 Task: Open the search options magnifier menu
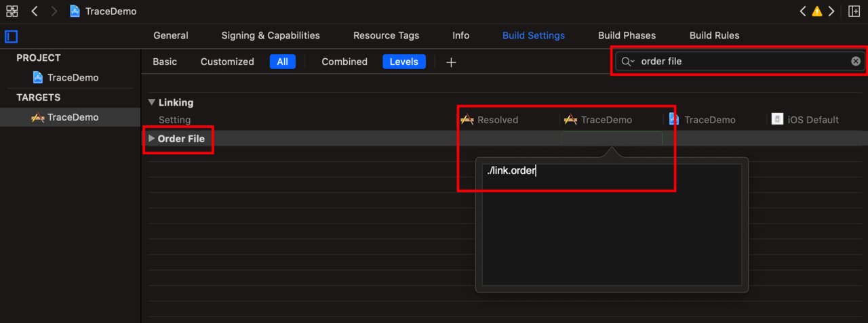[628, 62]
